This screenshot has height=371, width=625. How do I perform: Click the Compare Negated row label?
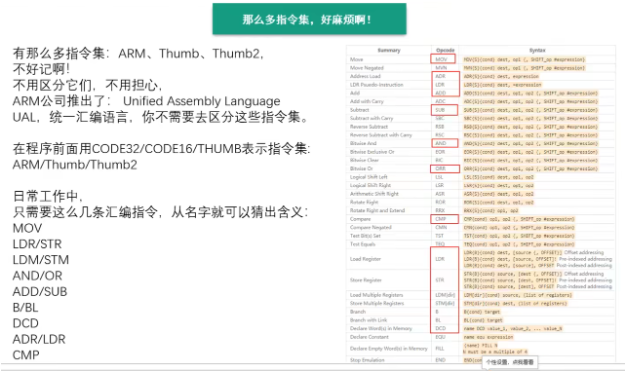tap(371, 227)
